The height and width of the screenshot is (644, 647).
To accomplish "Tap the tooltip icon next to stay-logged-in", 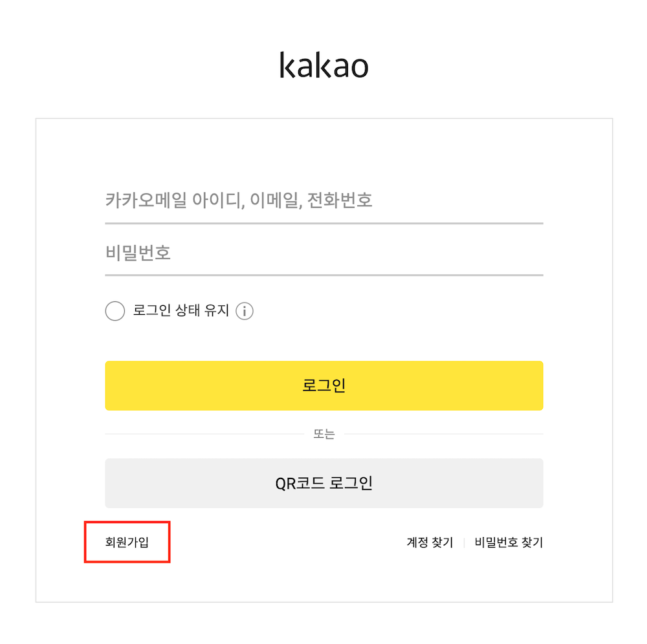I will click(245, 311).
